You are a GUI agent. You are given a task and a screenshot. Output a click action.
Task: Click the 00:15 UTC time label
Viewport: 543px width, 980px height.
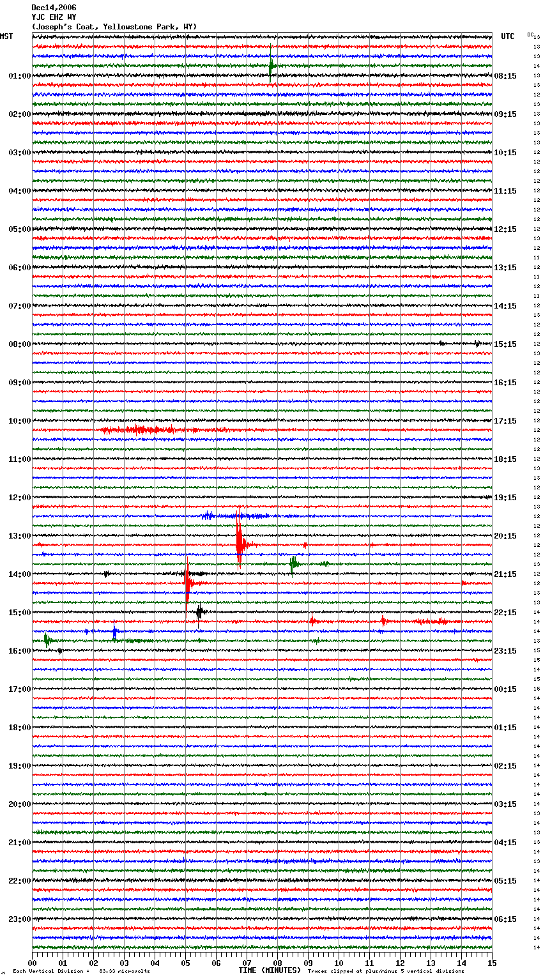505,689
